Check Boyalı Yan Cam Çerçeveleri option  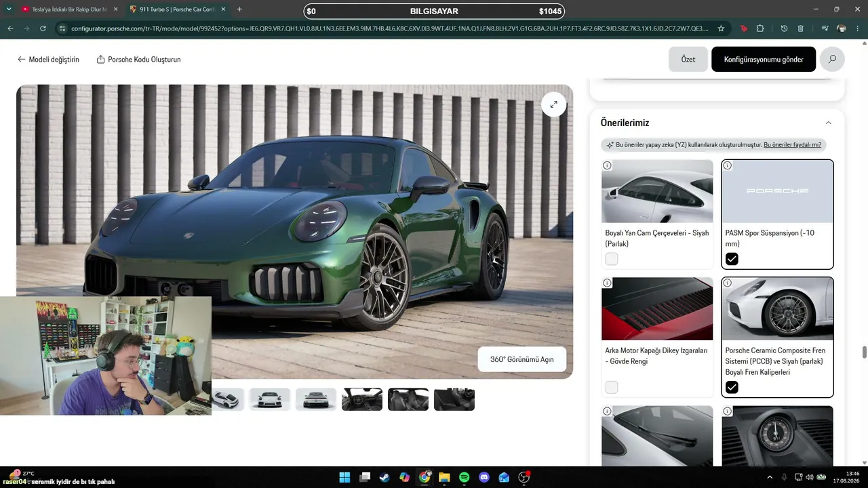(612, 259)
